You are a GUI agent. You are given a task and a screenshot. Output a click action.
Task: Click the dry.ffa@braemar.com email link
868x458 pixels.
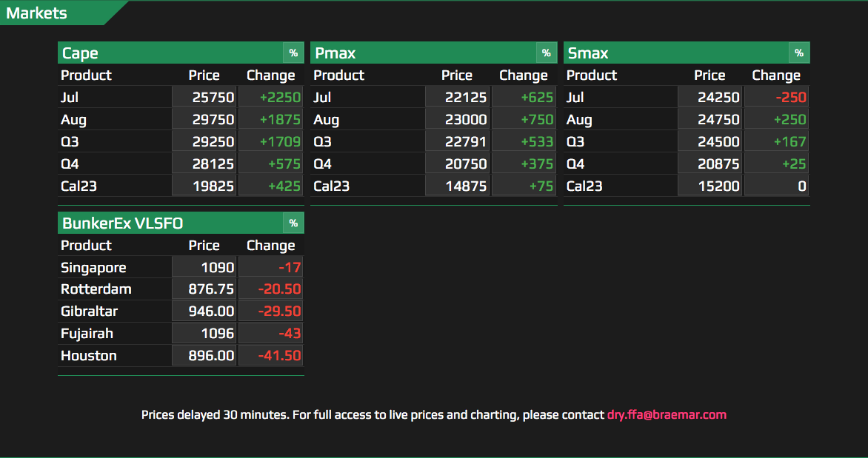pyautogui.click(x=667, y=415)
